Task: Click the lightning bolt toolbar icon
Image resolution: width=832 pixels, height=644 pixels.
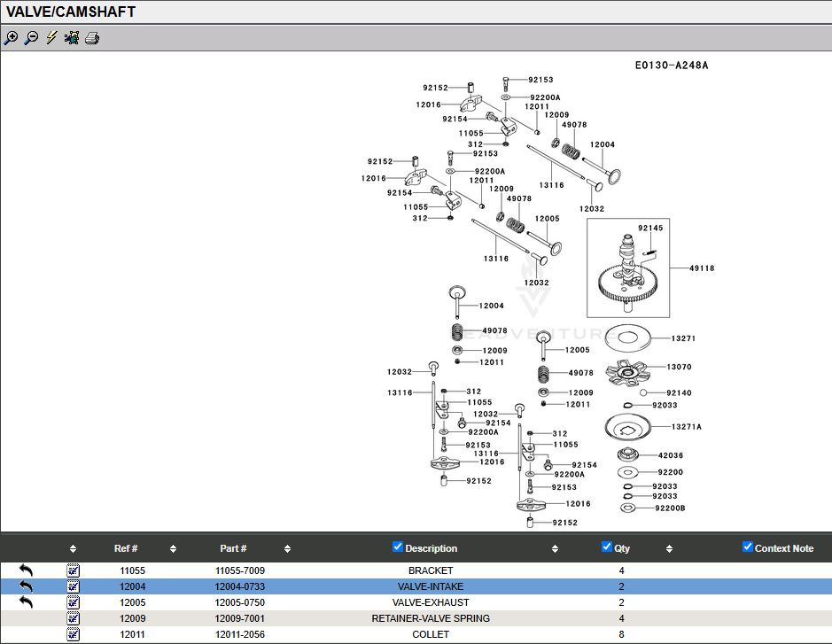Action: point(51,38)
